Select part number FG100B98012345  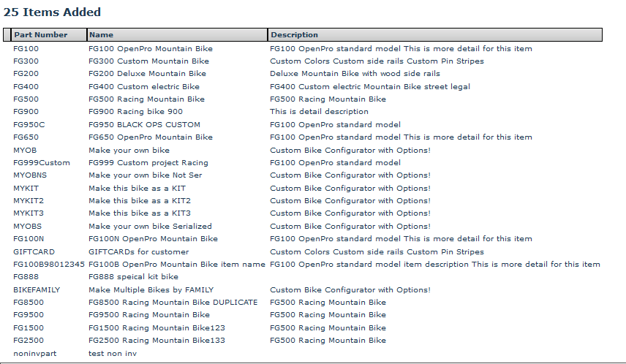[48, 265]
